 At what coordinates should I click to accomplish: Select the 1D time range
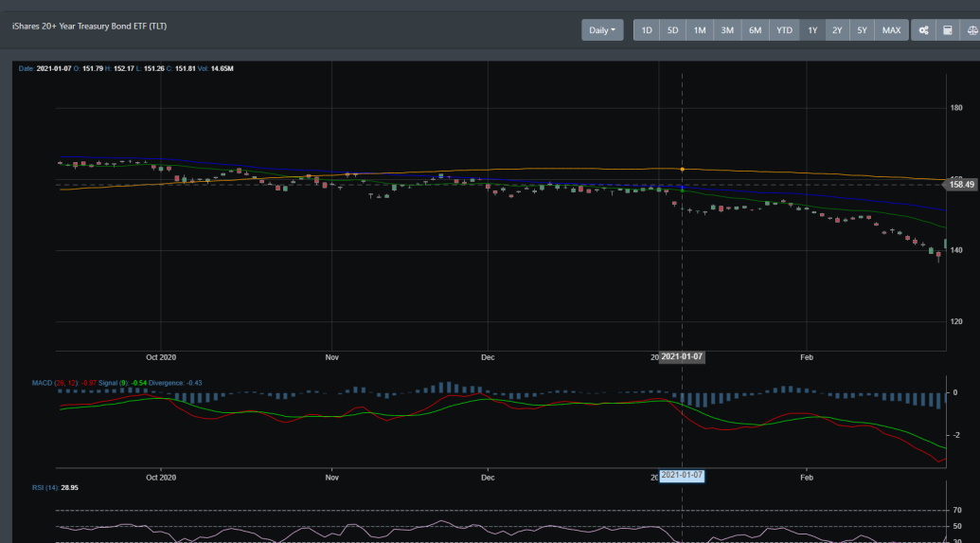pyautogui.click(x=647, y=30)
